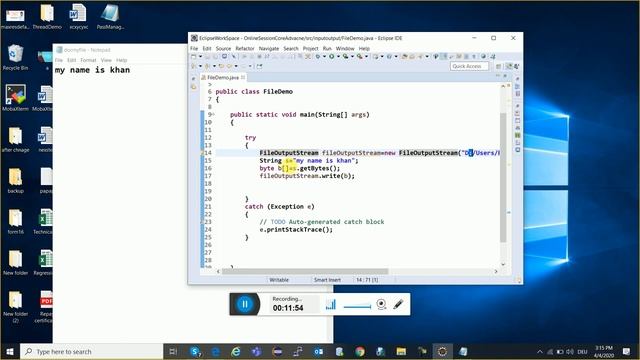Open File Explorer from the taskbar
Screen dimensions: 640x360
point(401,351)
